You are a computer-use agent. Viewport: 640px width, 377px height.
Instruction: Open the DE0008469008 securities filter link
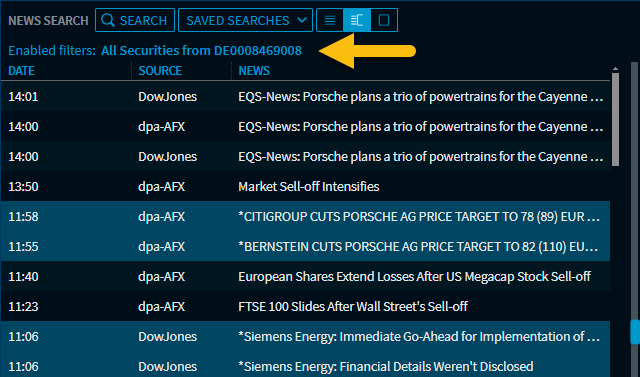[201, 51]
